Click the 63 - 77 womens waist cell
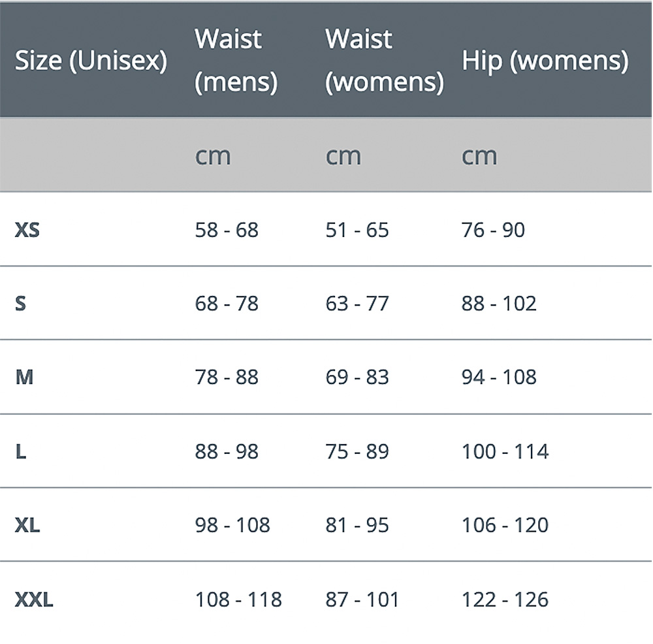This screenshot has width=653, height=644. [357, 303]
